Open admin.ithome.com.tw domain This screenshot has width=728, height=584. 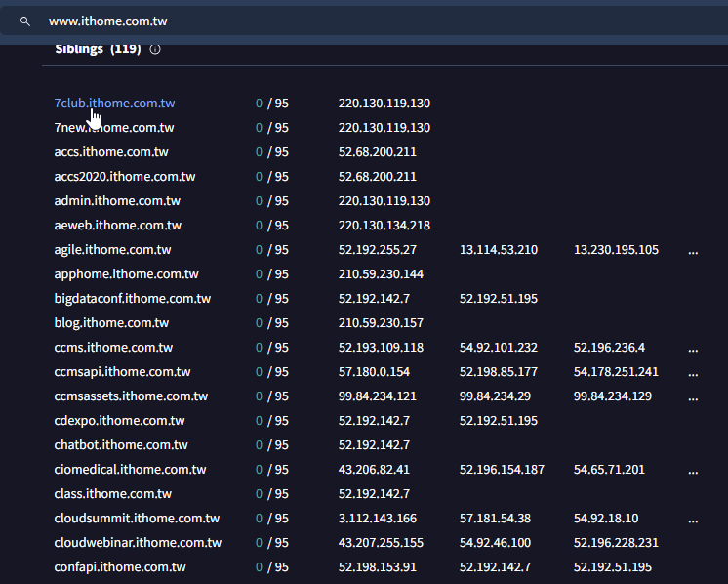(117, 201)
